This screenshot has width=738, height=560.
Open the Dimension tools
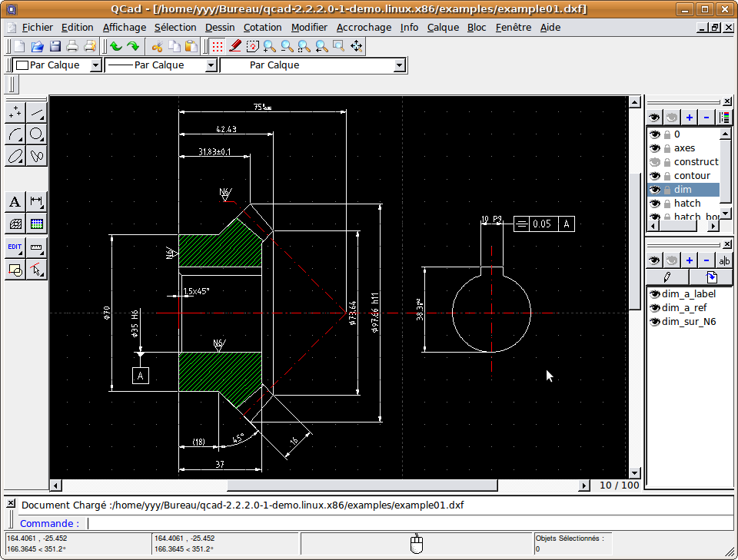click(36, 202)
